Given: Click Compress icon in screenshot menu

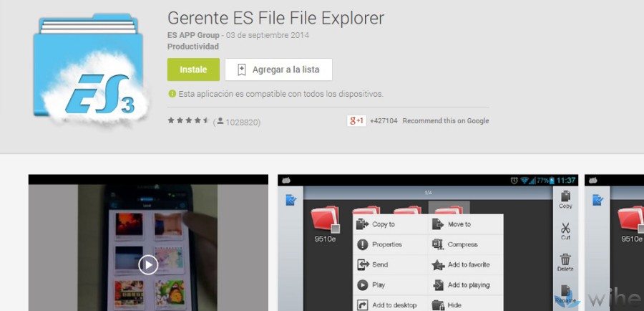Looking at the screenshot, I should [438, 244].
